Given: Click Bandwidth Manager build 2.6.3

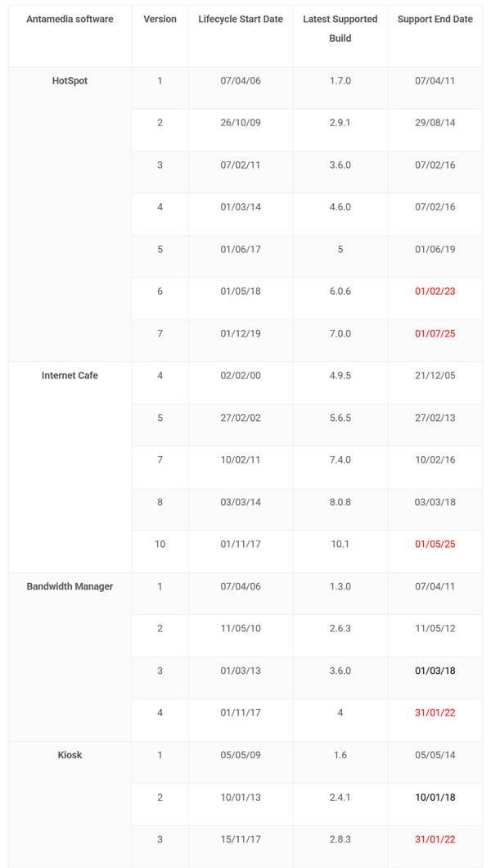Looking at the screenshot, I should [340, 628].
